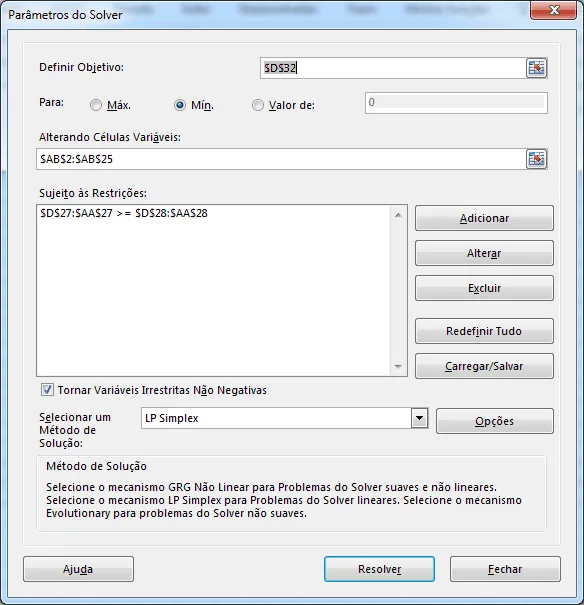This screenshot has height=605, width=584.
Task: Open Ajuda help button
Action: point(78,569)
